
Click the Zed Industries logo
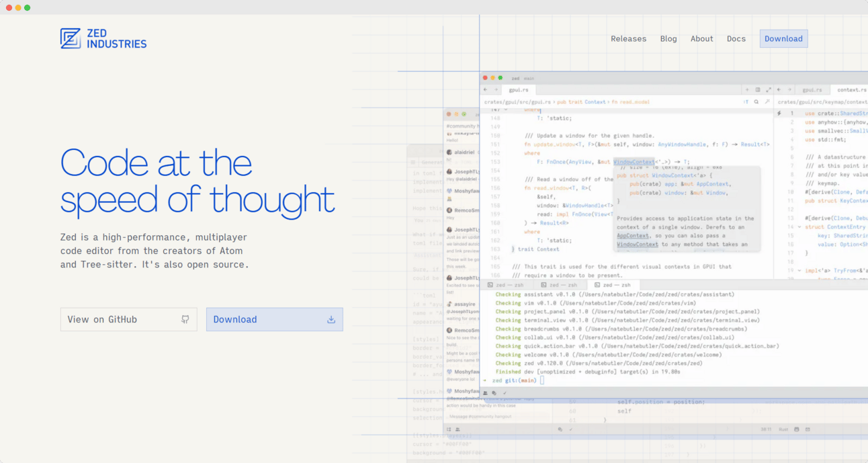click(103, 38)
